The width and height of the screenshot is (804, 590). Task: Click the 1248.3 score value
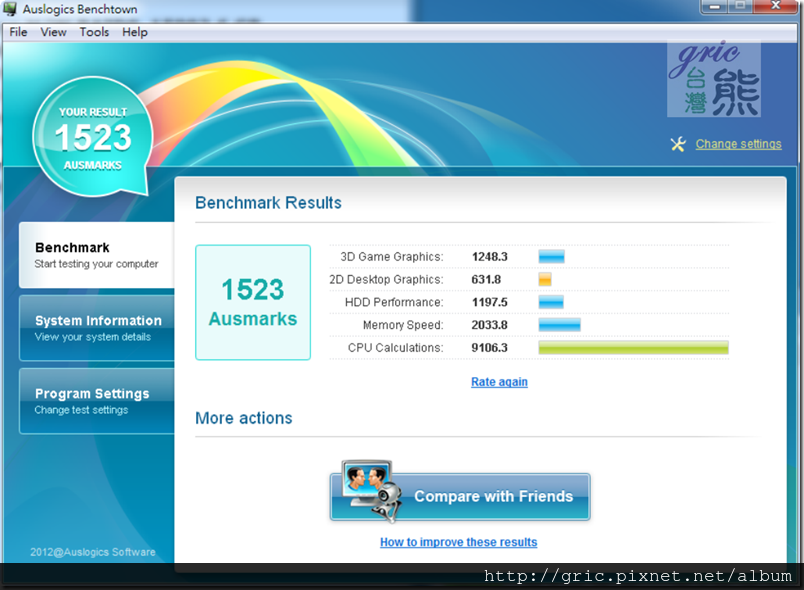click(490, 257)
